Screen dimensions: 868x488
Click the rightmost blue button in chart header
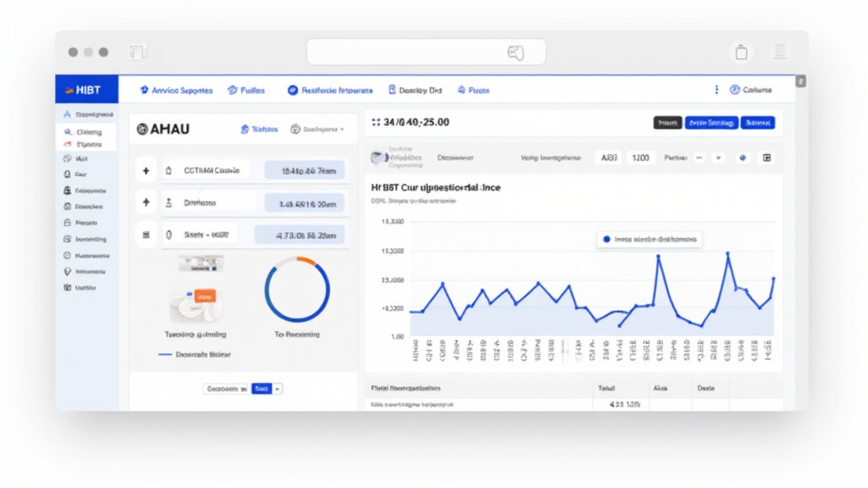click(757, 123)
